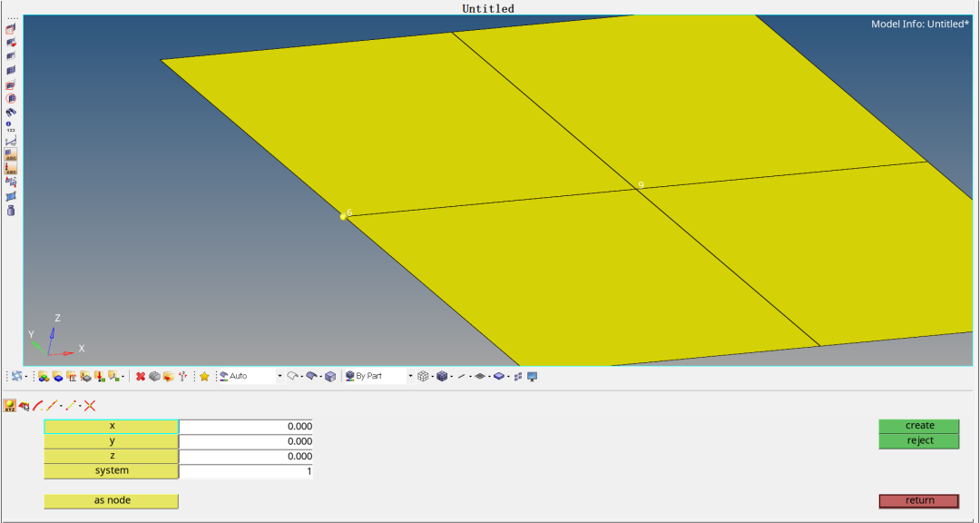Image resolution: width=980 pixels, height=523 pixels.
Task: Select the XYZ node creation subpanel icon
Action: click(x=9, y=406)
